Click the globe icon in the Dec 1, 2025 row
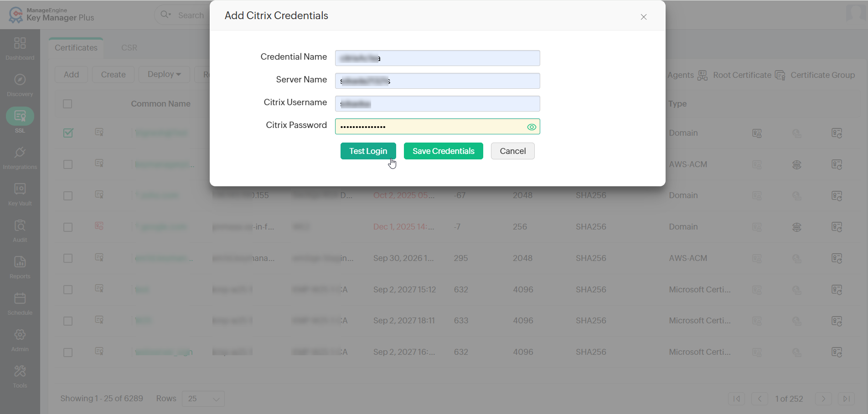This screenshot has height=414, width=868. tap(797, 227)
